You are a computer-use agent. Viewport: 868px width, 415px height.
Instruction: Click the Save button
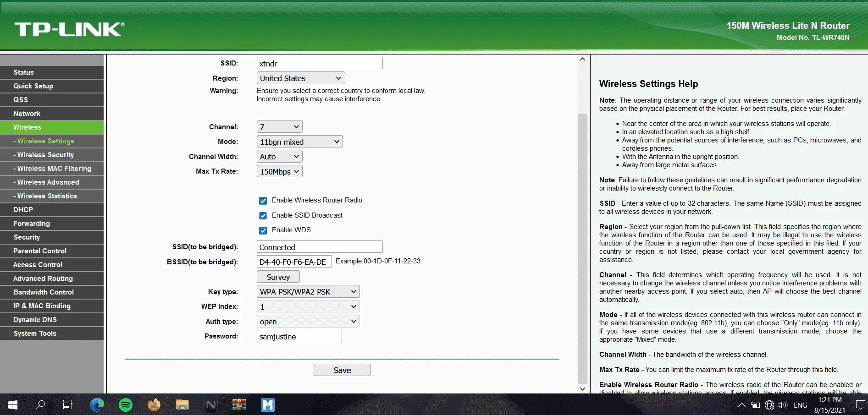point(342,370)
